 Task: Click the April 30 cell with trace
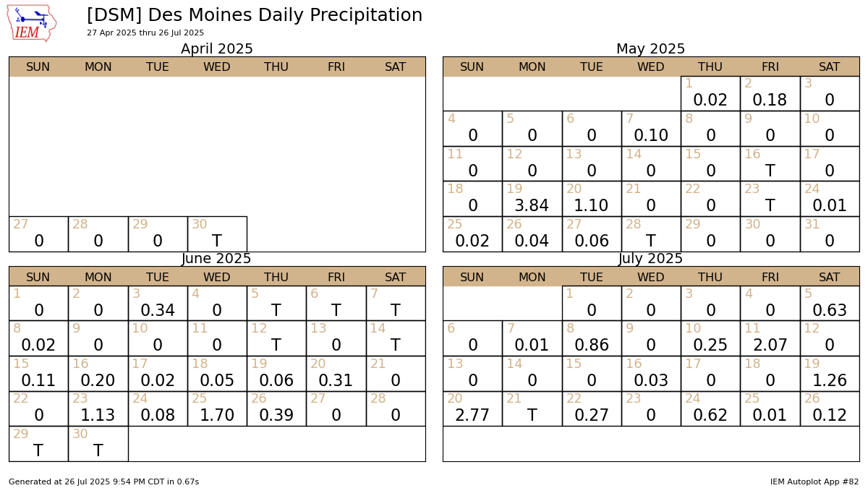point(217,234)
